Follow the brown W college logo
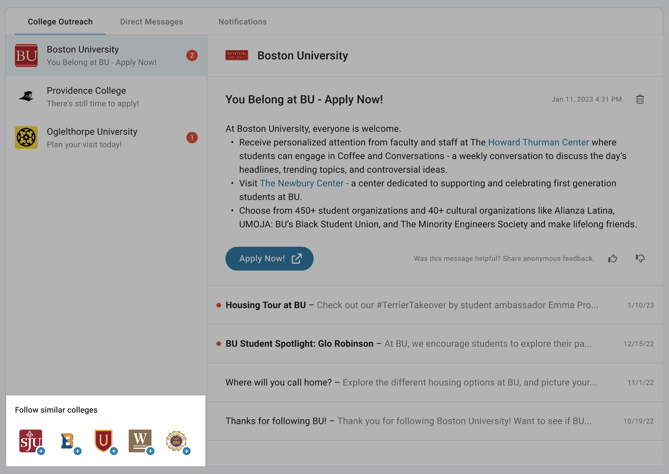Image resolution: width=669 pixels, height=474 pixels. pos(140,441)
